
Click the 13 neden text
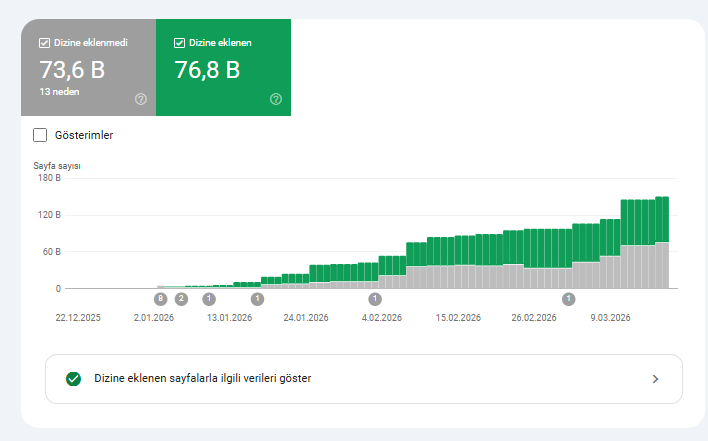(x=59, y=92)
